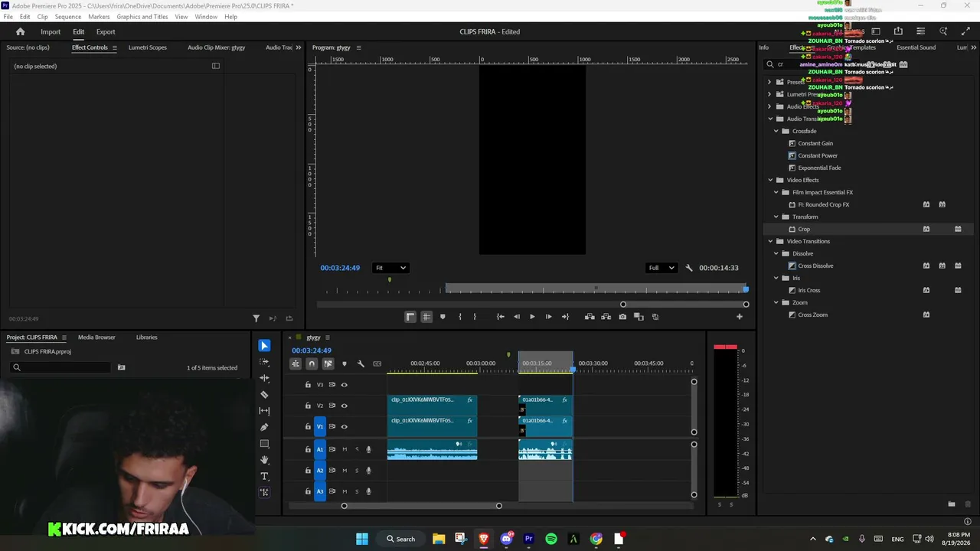This screenshot has height=551, width=980.
Task: Show more Source panel tabs chevron
Action: click(298, 47)
